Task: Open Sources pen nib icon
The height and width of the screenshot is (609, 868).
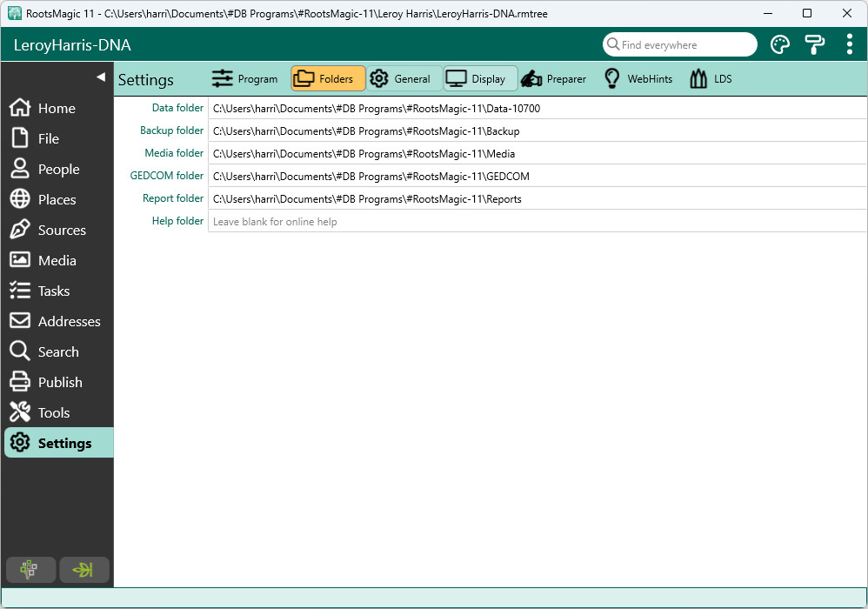Action: click(20, 230)
